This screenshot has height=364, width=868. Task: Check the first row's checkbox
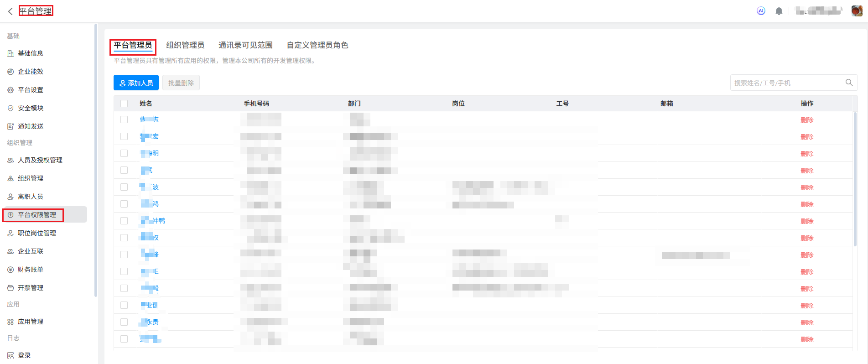[x=124, y=120]
